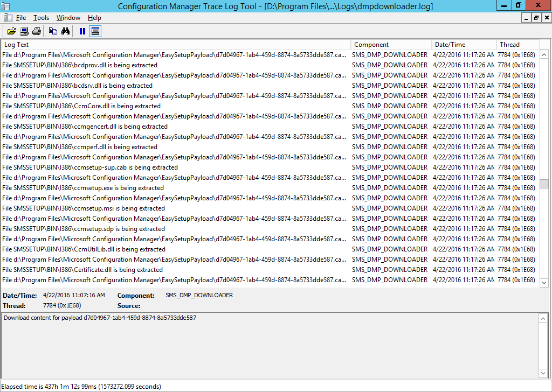552x392 pixels.
Task: Click the log list scroll down arrow
Action: (544, 283)
